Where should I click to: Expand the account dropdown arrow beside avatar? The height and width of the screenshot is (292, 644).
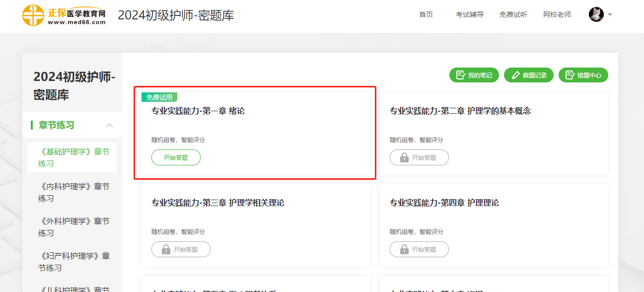click(x=610, y=14)
